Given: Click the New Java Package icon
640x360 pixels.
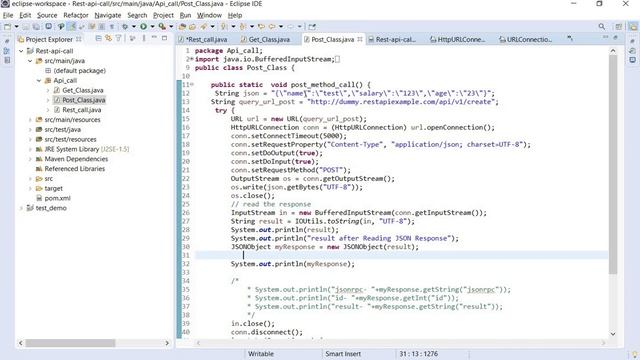Looking at the screenshot, I should coord(182,27).
